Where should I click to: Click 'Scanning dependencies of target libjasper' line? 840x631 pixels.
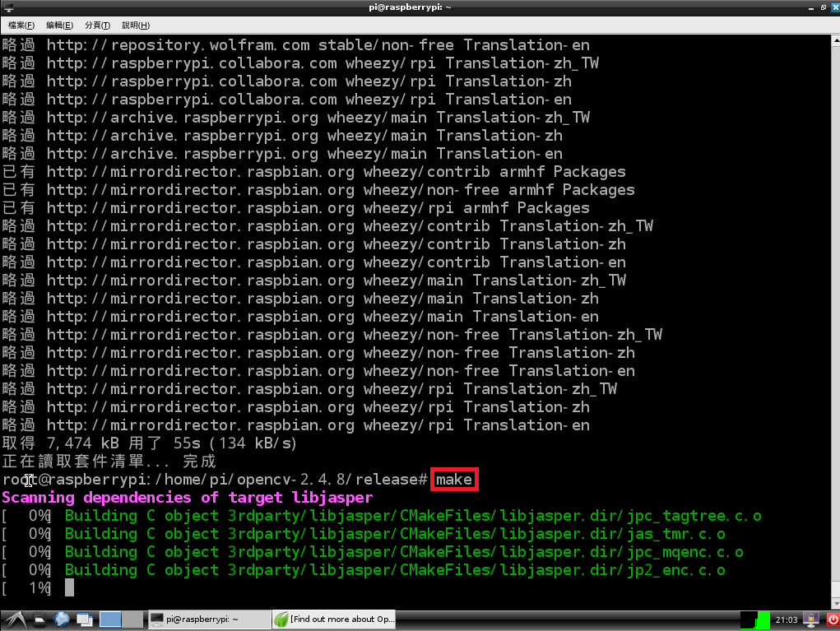(x=187, y=498)
